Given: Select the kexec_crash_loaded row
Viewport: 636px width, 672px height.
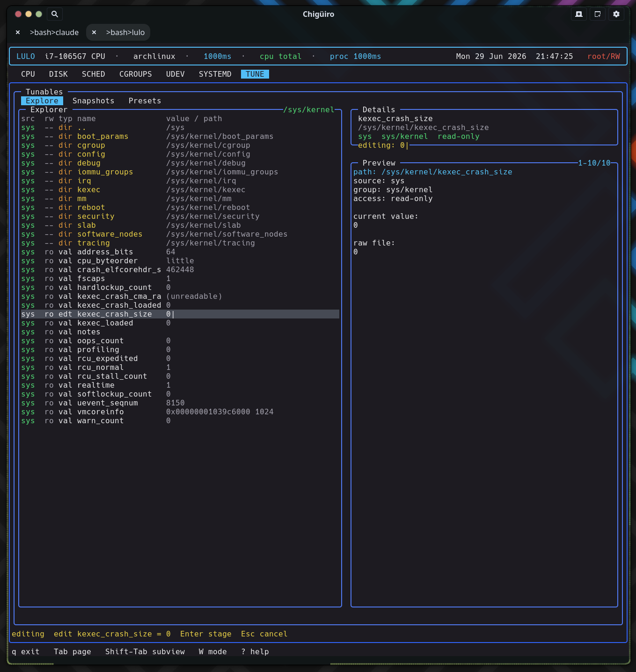Looking at the screenshot, I should pyautogui.click(x=180, y=305).
